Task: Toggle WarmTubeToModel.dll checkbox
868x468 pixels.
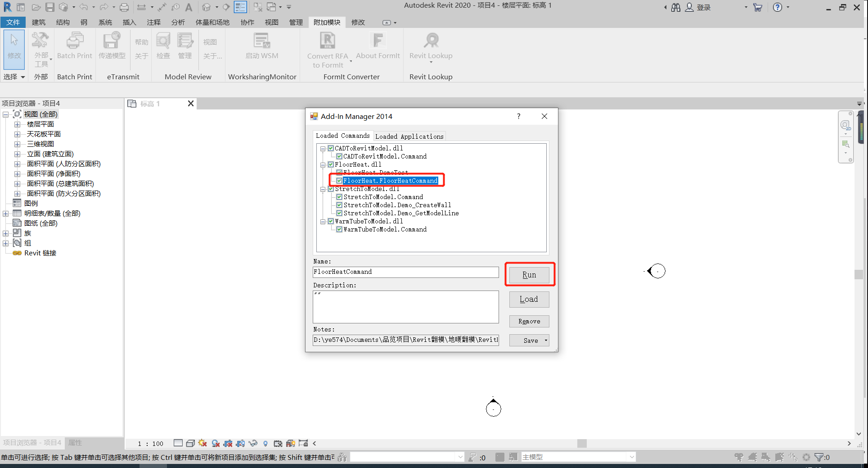Action: click(x=331, y=221)
